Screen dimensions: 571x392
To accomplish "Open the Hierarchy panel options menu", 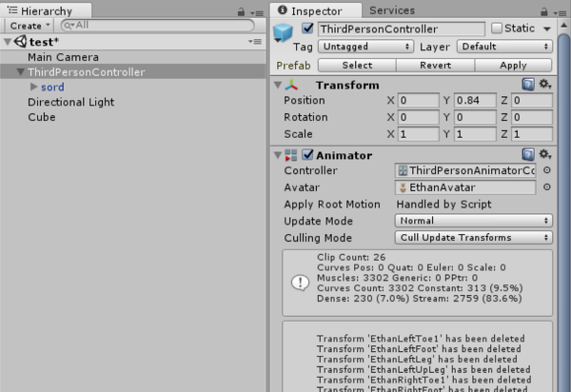I will (257, 13).
